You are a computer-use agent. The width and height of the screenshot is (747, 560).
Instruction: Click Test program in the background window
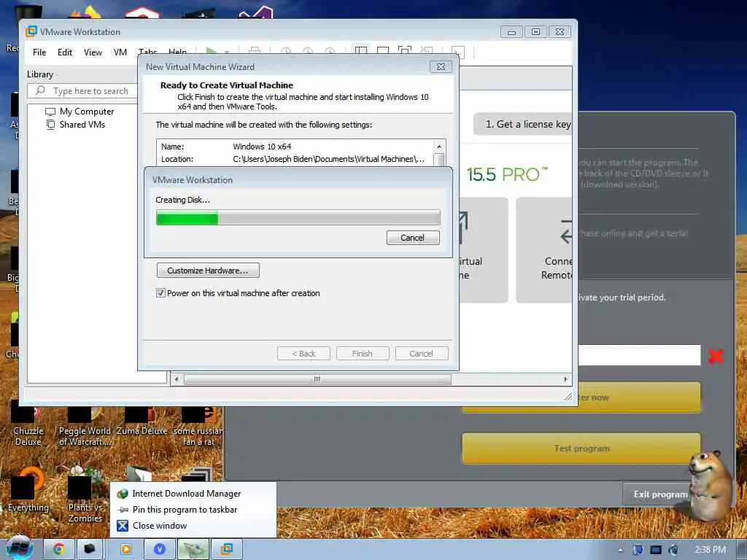click(x=581, y=448)
